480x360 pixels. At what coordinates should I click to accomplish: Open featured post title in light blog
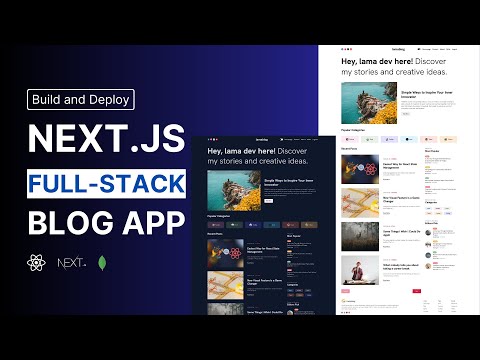click(427, 94)
